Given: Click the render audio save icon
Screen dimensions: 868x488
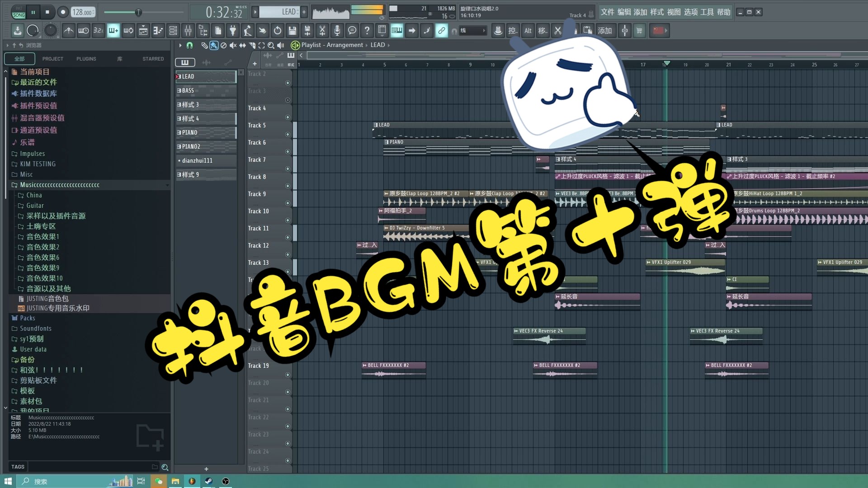Looking at the screenshot, I should (307, 31).
